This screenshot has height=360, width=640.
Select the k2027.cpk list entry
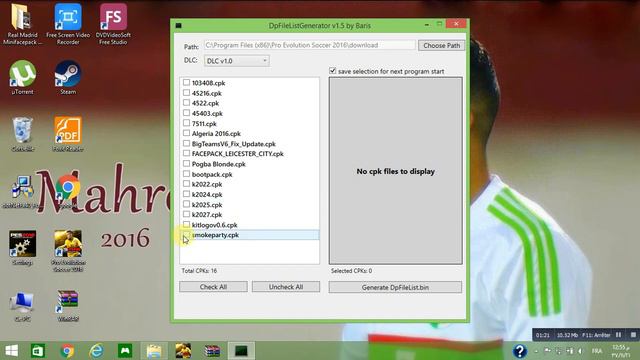click(207, 214)
